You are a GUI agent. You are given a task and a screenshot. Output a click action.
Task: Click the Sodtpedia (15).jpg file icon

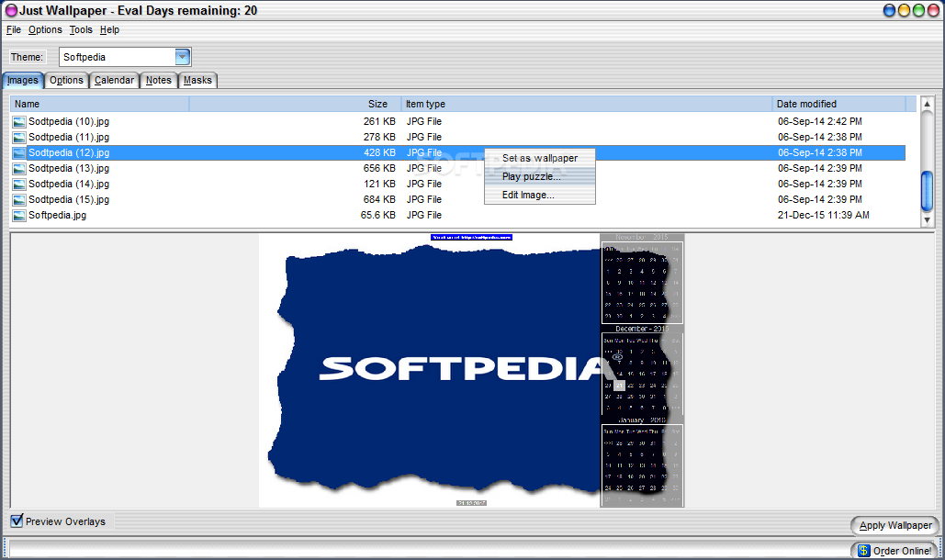19,200
